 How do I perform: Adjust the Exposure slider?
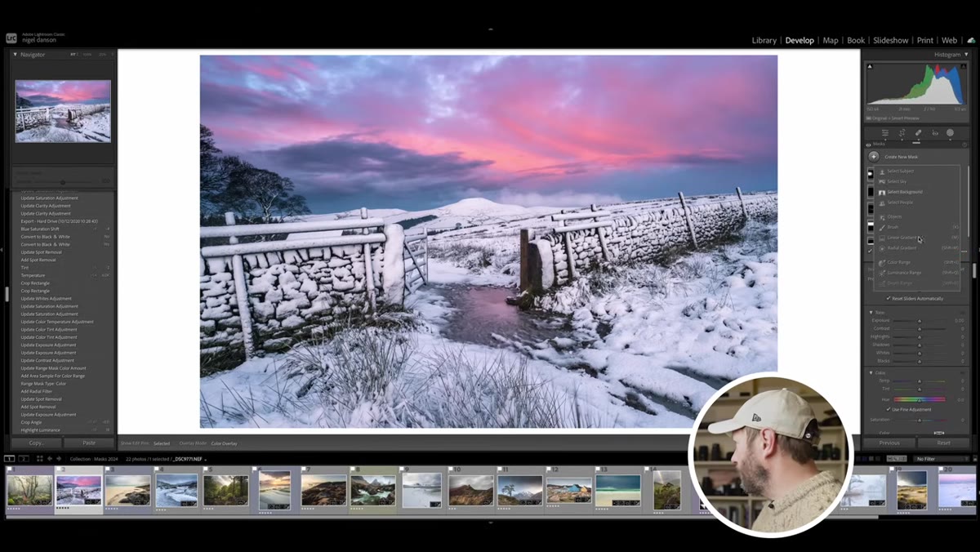point(919,320)
